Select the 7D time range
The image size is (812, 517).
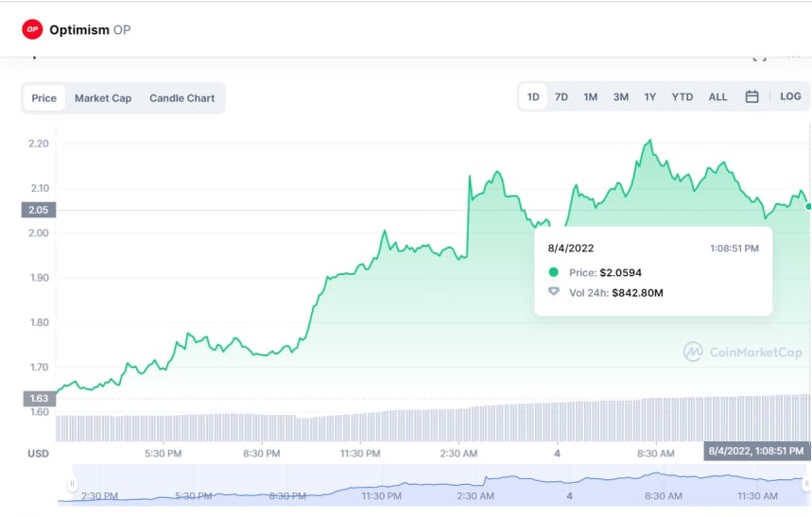tap(561, 96)
